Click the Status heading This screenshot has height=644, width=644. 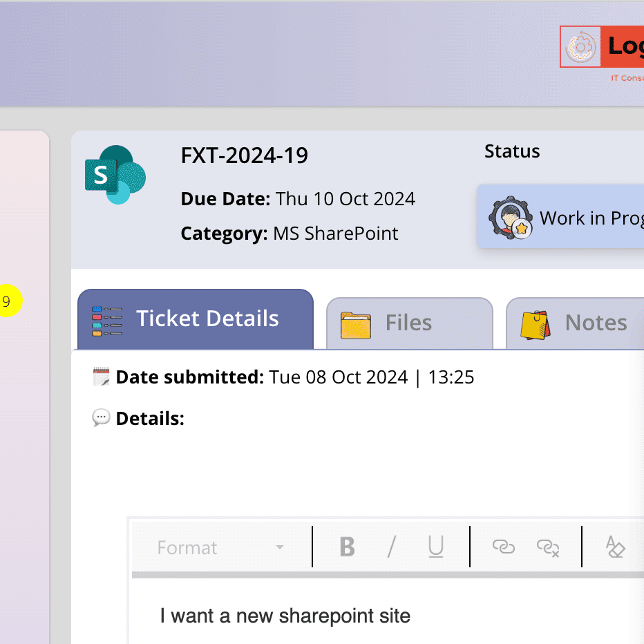click(512, 151)
